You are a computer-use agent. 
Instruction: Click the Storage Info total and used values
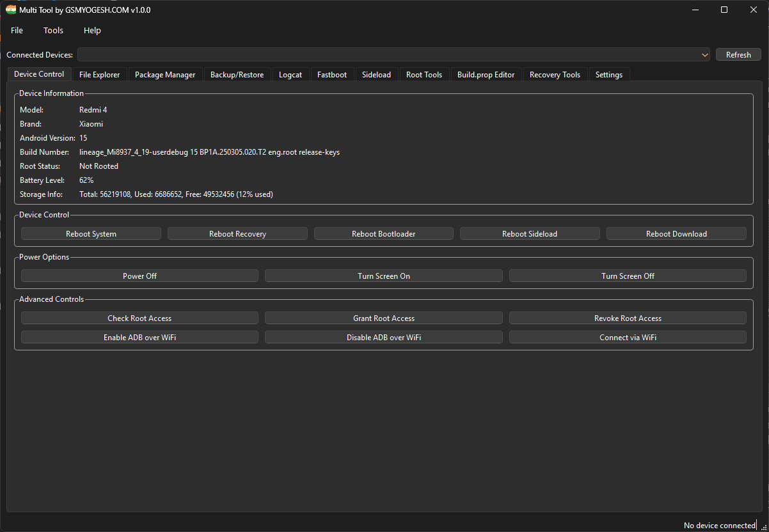tap(176, 194)
